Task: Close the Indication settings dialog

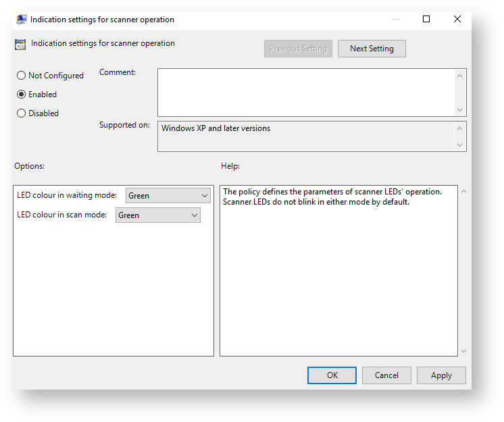Action: (457, 20)
